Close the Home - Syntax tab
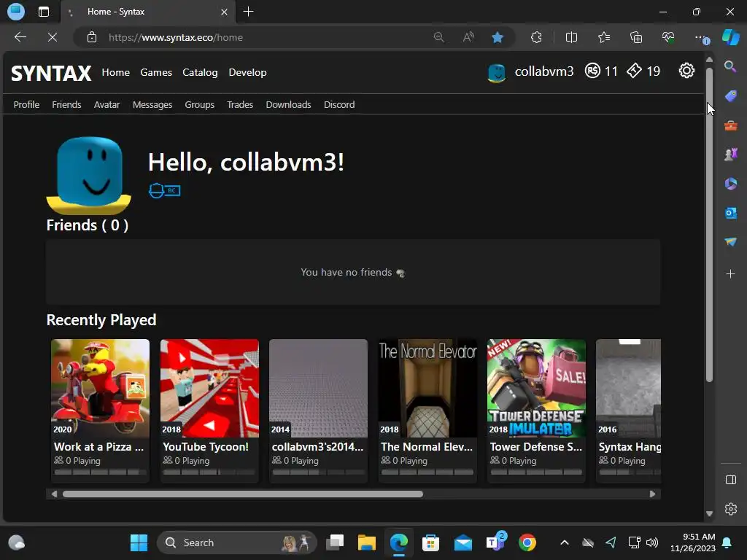 (225, 12)
